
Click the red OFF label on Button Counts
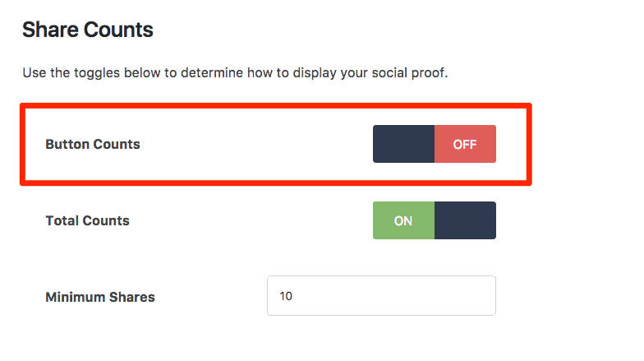pyautogui.click(x=465, y=144)
